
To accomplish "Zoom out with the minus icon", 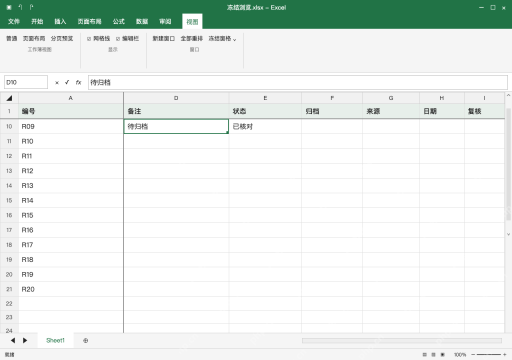I will 473,355.
